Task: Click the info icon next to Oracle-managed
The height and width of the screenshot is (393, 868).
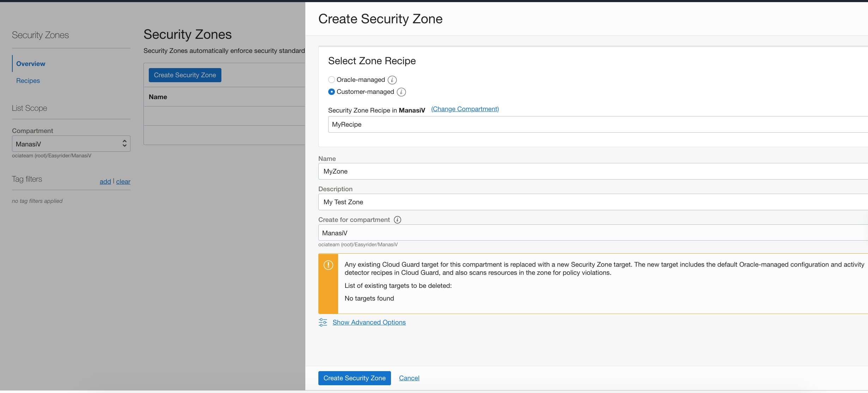Action: click(x=392, y=80)
